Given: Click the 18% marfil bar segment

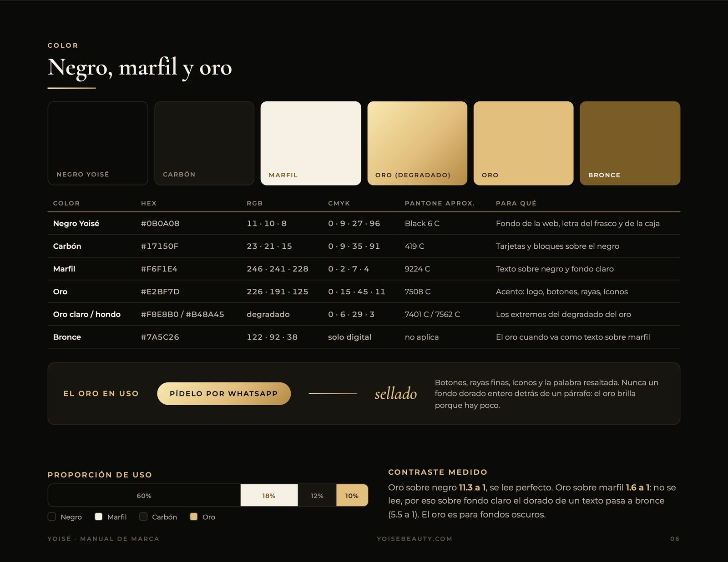Looking at the screenshot, I should pos(269,496).
